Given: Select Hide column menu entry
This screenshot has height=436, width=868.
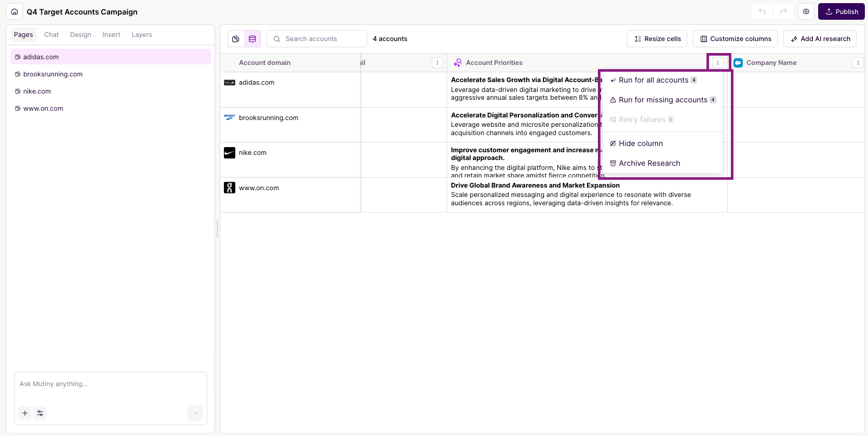Looking at the screenshot, I should click(662, 143).
